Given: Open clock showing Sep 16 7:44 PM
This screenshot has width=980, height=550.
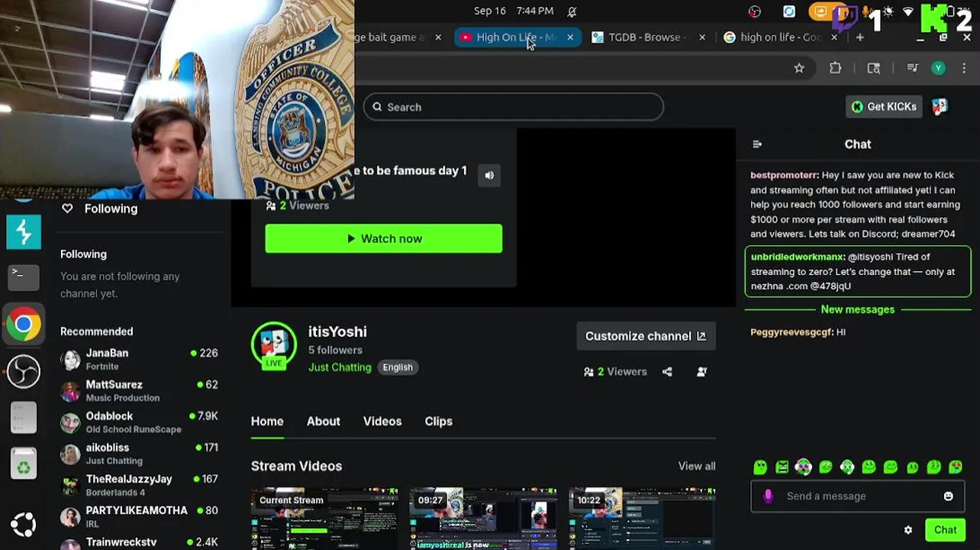Looking at the screenshot, I should [514, 11].
